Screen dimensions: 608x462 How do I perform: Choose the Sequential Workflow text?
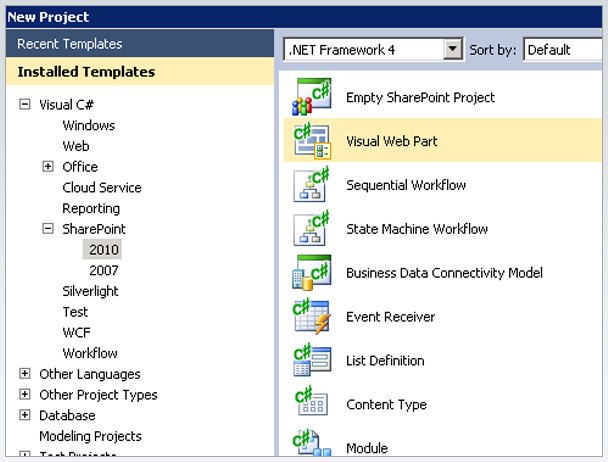[x=406, y=185]
